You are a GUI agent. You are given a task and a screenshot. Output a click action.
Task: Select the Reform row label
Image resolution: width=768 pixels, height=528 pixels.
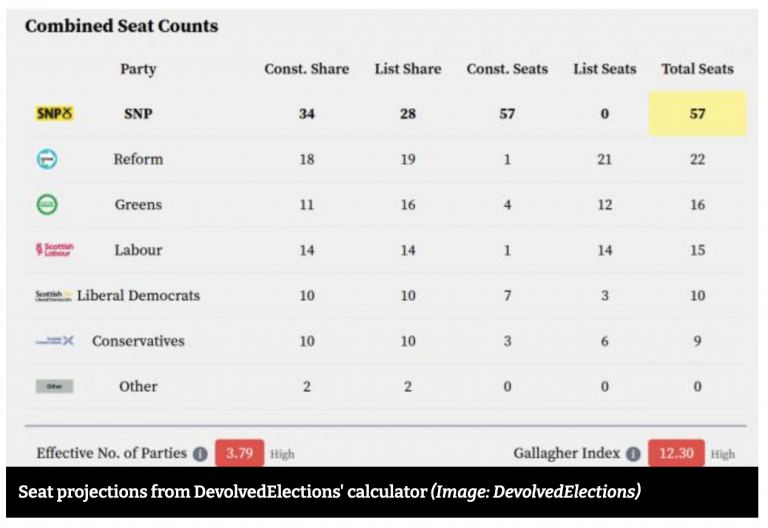tap(138, 159)
